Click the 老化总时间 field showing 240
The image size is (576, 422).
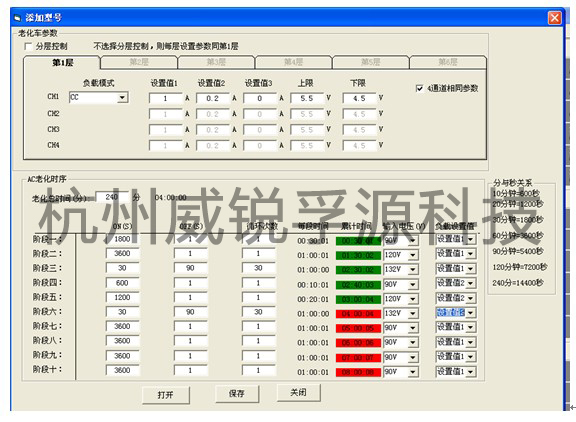[112, 197]
